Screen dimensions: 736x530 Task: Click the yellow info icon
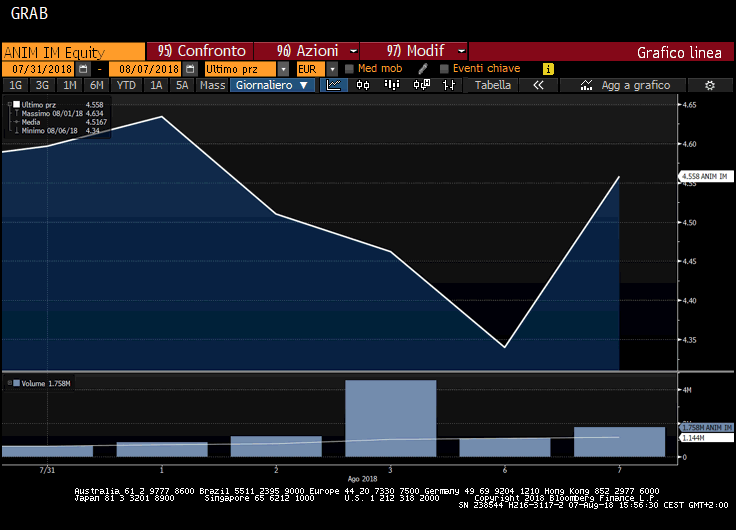coord(548,69)
